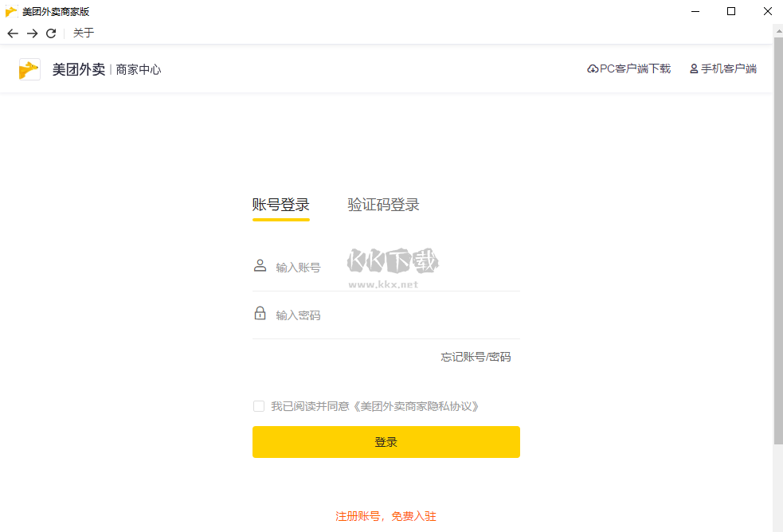Image resolution: width=783 pixels, height=532 pixels.
Task: Click the 输入账号 input field
Action: (358, 265)
